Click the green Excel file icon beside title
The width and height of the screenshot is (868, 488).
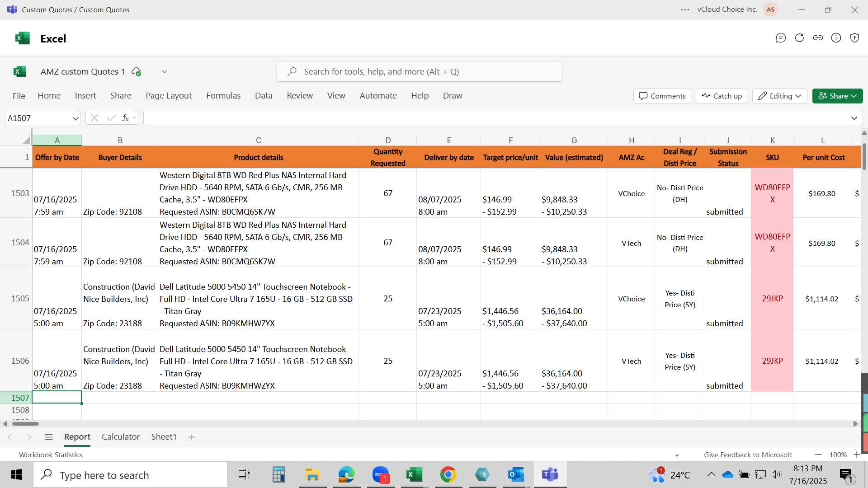[19, 72]
